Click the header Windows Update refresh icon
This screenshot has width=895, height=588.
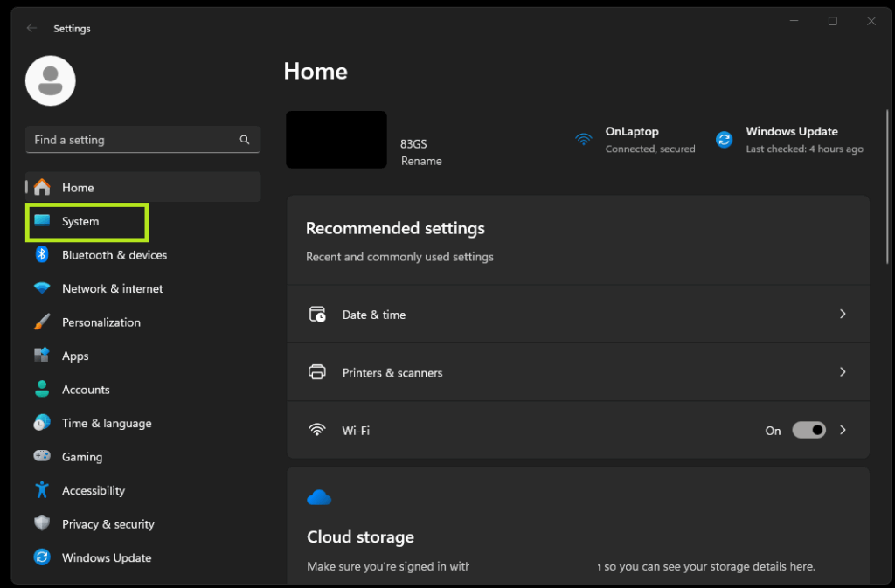[x=724, y=139]
